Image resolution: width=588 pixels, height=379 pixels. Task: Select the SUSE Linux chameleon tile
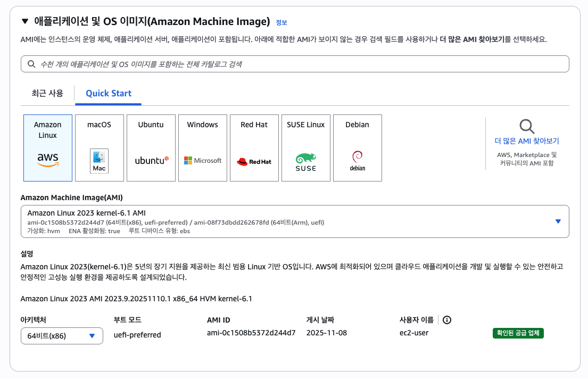(x=306, y=148)
